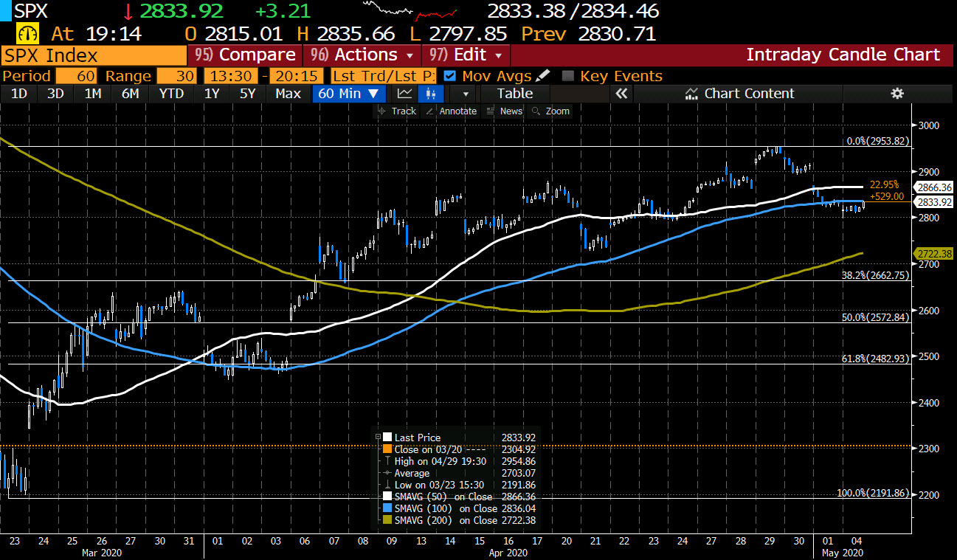Select the YTD range tab
Image resolution: width=957 pixels, height=560 pixels.
(x=171, y=94)
